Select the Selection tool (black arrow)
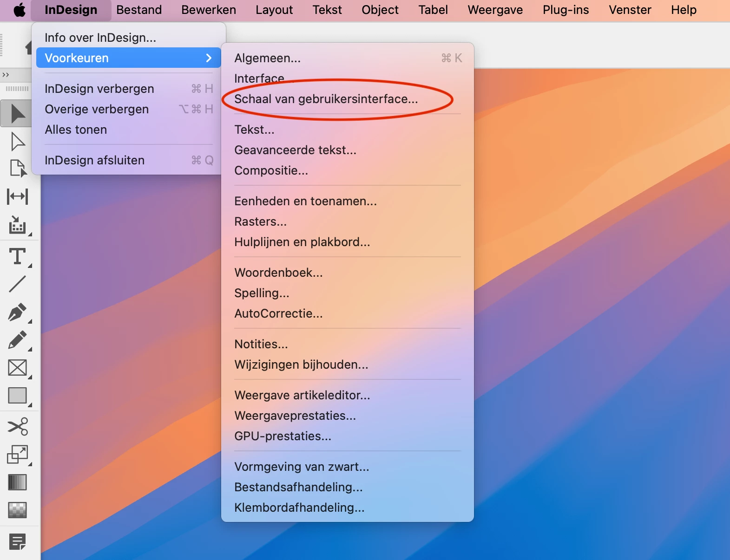Image resolution: width=730 pixels, height=560 pixels. click(x=18, y=114)
